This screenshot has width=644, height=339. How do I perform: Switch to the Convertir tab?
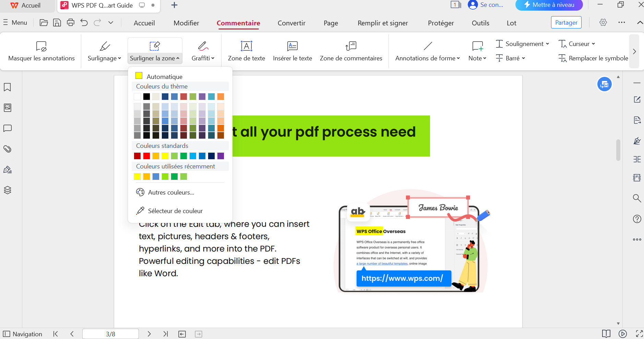(291, 23)
